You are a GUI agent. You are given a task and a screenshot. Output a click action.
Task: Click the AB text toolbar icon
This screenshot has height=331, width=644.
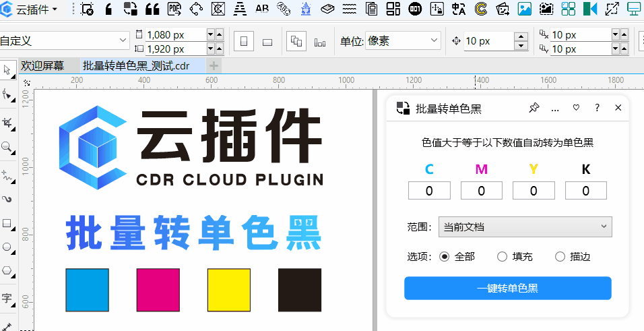tap(261, 9)
